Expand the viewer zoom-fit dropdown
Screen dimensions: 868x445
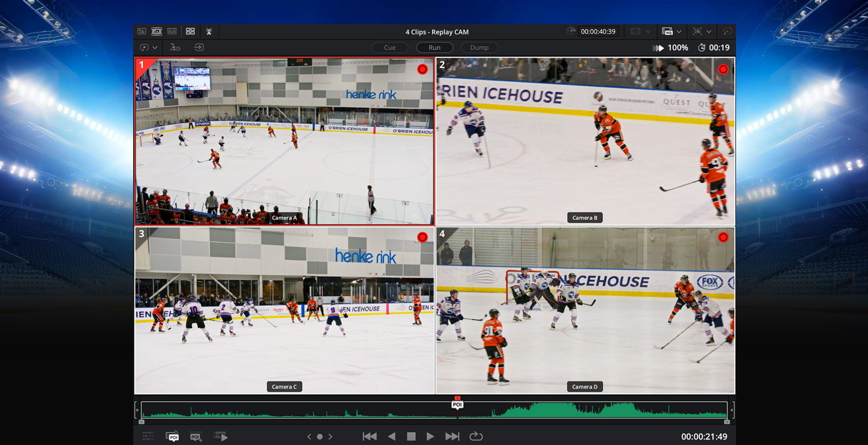pos(708,31)
